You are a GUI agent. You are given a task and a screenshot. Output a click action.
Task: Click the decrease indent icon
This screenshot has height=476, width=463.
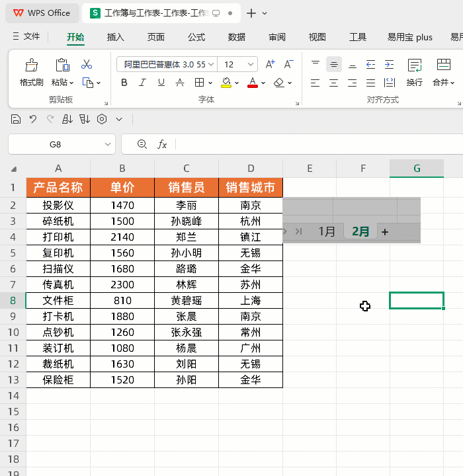coord(370,64)
